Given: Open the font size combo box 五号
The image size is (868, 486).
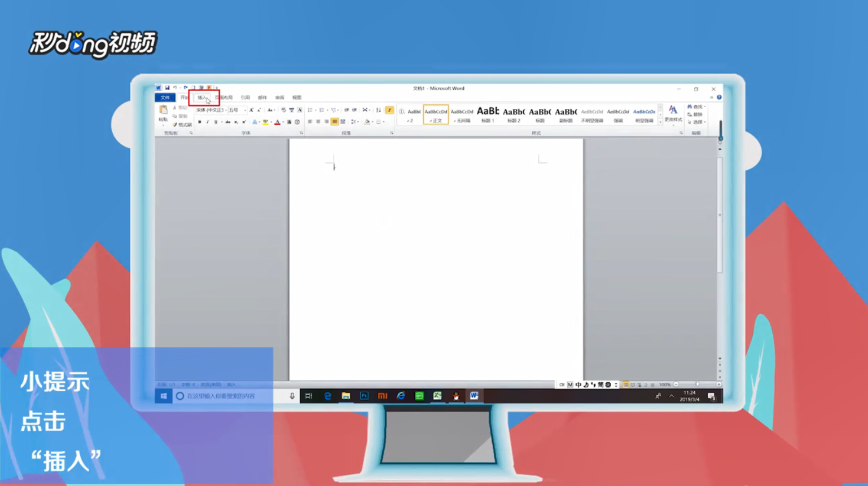Looking at the screenshot, I should click(237, 110).
